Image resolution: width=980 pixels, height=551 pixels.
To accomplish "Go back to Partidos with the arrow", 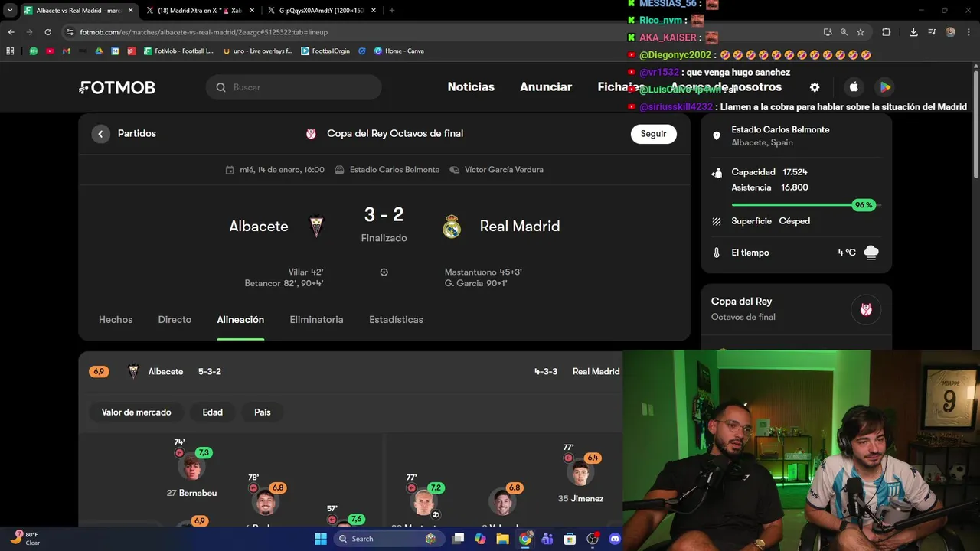I will coord(101,134).
